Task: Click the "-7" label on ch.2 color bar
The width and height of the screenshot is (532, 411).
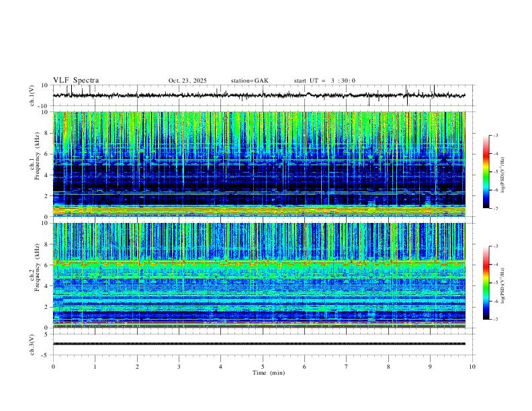Action: pos(495,320)
